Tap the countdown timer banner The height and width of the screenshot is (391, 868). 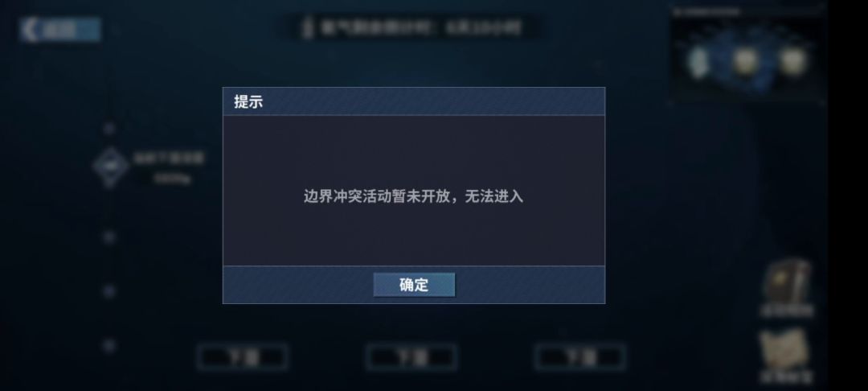412,27
